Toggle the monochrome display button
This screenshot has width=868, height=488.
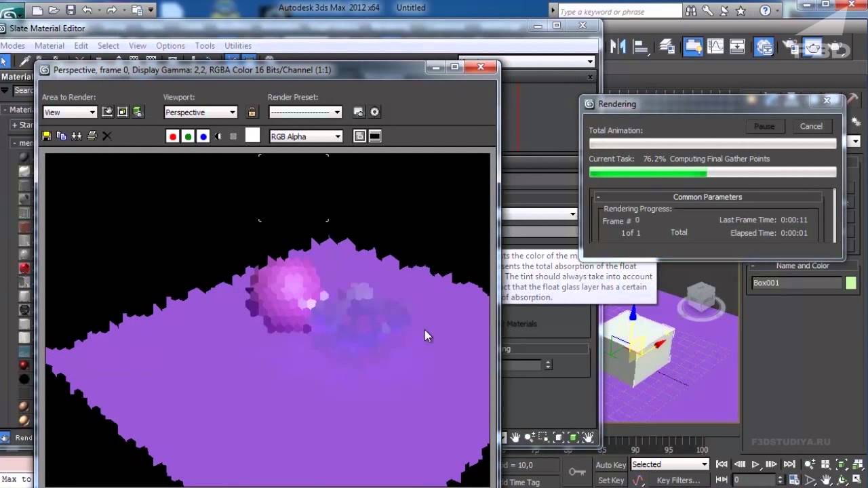point(233,136)
